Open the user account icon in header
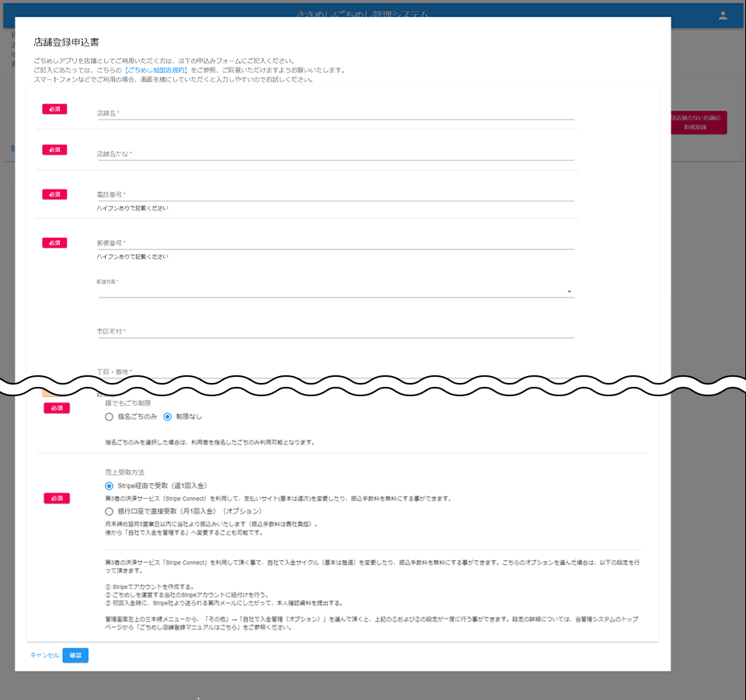The width and height of the screenshot is (746, 700). [x=723, y=16]
